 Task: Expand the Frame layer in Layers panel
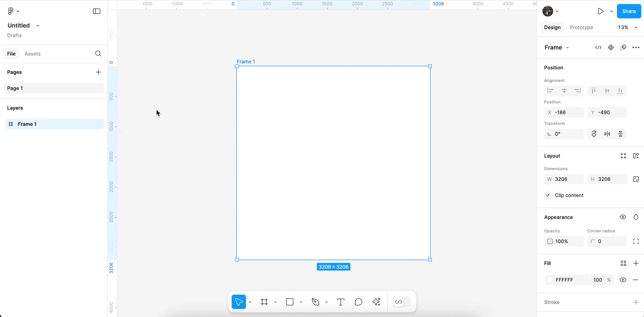[5, 124]
